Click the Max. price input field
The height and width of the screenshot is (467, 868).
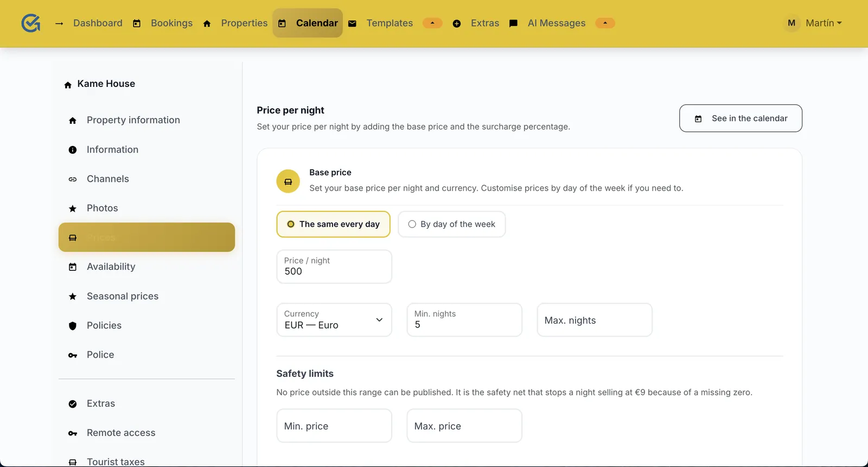(464, 426)
